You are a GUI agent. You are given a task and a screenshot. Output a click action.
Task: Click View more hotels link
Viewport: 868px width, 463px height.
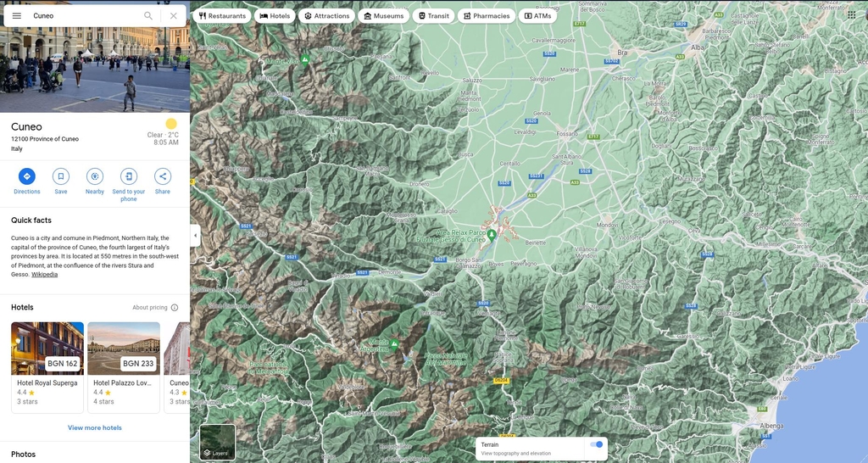click(95, 428)
